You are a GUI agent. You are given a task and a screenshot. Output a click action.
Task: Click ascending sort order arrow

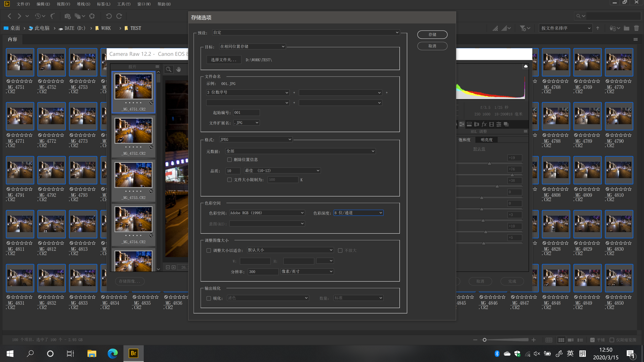point(598,28)
